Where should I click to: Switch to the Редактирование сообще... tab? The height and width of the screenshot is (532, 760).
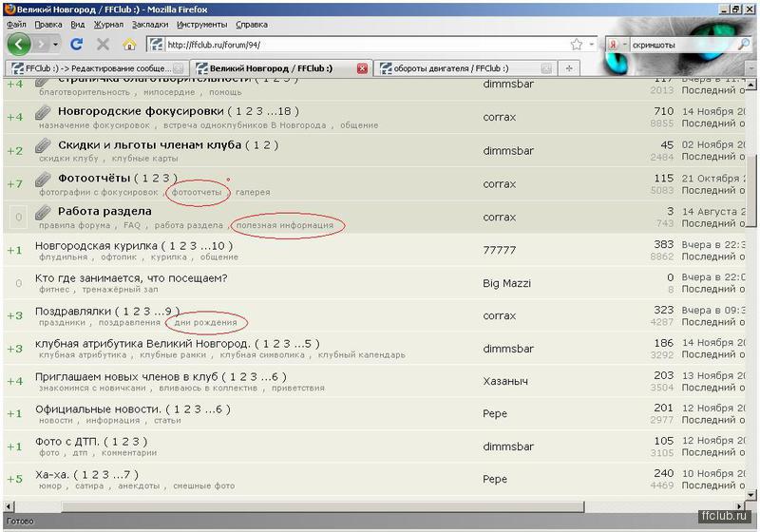coord(97,68)
